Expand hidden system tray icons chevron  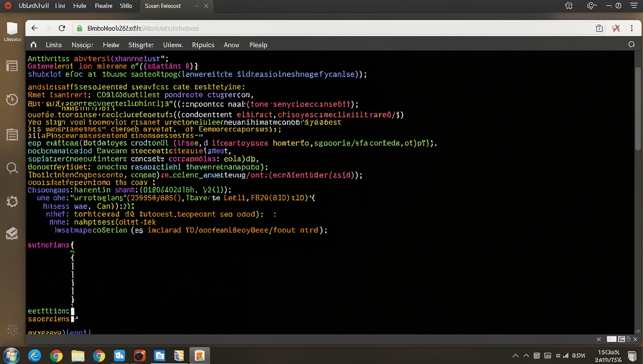pos(515,356)
